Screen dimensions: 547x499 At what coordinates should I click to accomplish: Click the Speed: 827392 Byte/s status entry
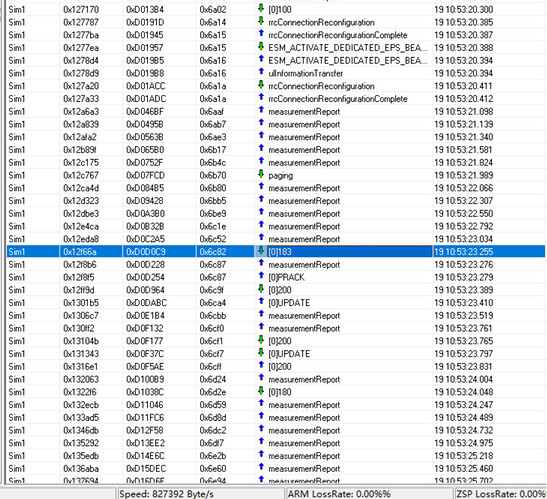coord(166,494)
